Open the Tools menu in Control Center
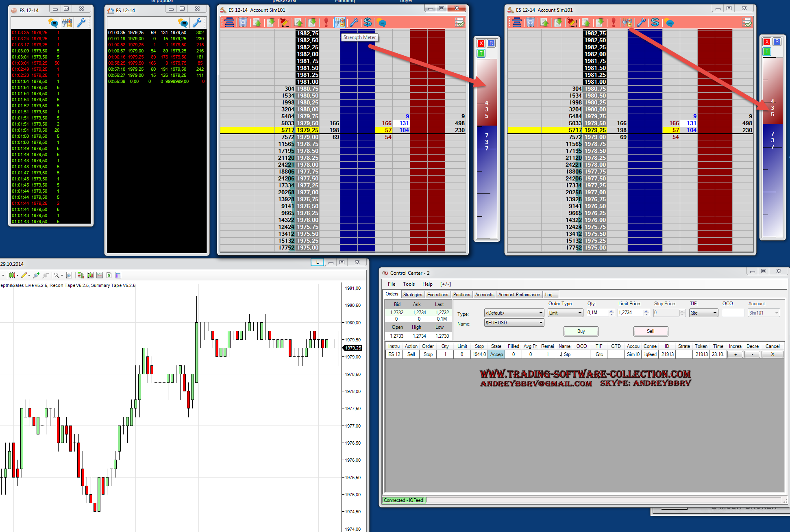 coord(409,284)
